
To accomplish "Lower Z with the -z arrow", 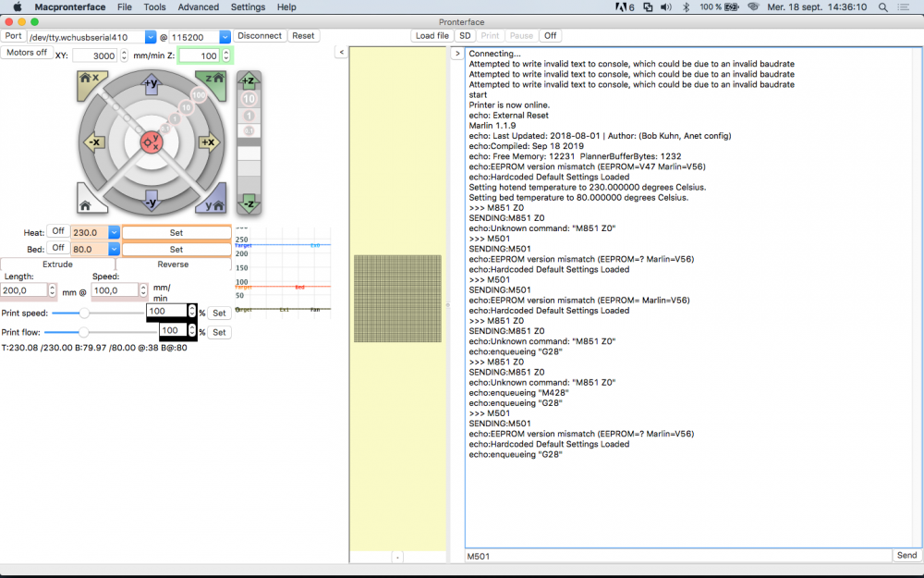I will [249, 203].
